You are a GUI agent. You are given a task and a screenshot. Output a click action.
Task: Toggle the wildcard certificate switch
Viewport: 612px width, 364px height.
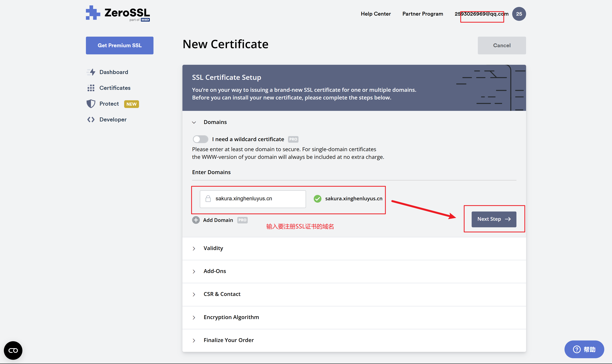pos(200,139)
